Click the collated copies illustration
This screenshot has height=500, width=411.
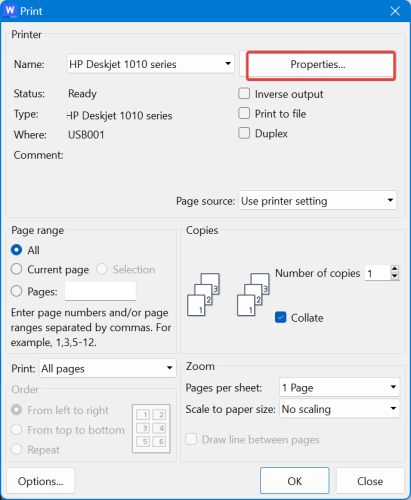click(x=229, y=294)
